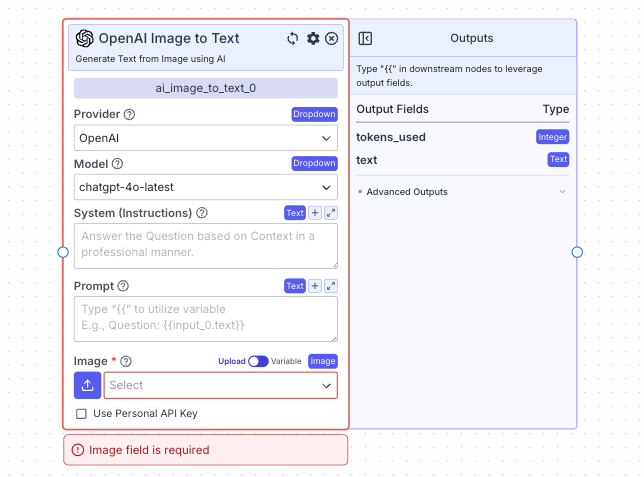This screenshot has height=477, width=644.
Task: Open the Image Select dropdown
Action: point(221,385)
